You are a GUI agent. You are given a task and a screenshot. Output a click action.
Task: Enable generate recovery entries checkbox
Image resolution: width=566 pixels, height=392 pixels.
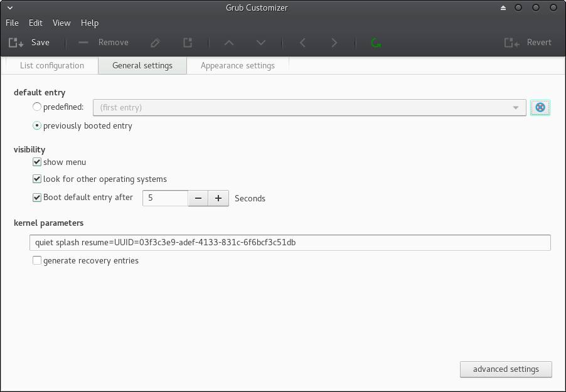[37, 260]
